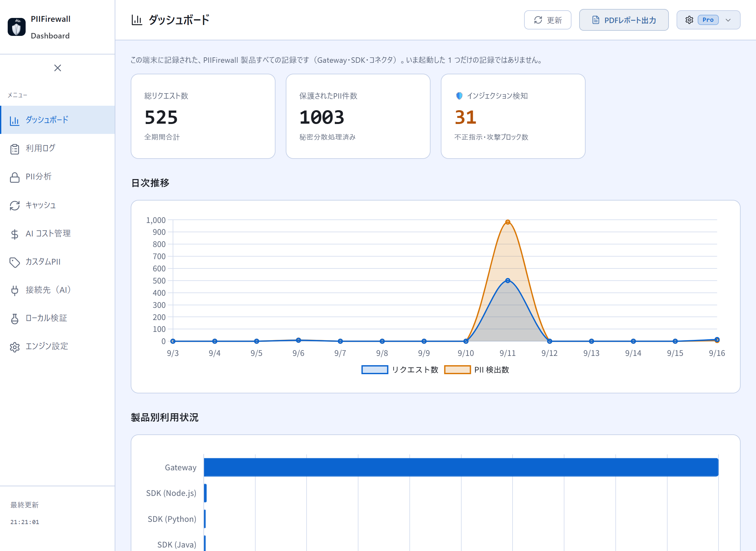Image resolution: width=756 pixels, height=551 pixels.
Task: Go to the ダッシュボード menu item
Action: click(58, 120)
